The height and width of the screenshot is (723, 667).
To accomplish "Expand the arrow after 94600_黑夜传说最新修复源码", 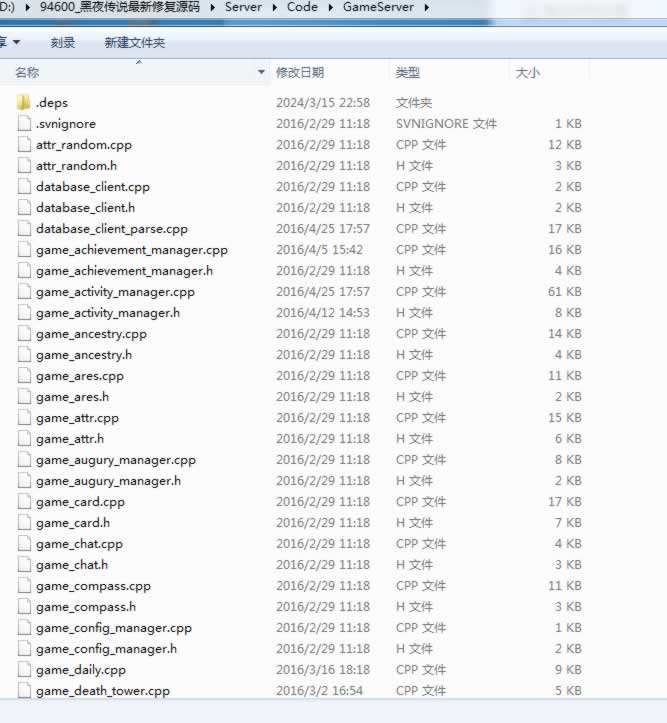I will coord(212,7).
